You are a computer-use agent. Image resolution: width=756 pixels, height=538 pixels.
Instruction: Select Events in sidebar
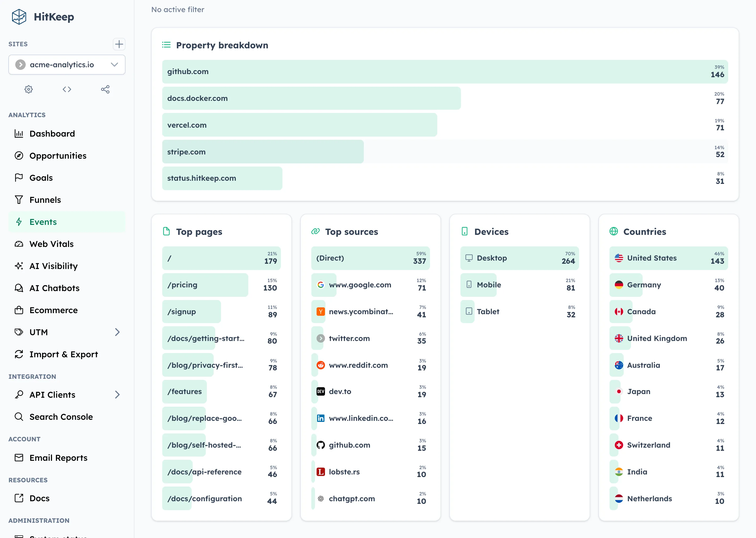(67, 222)
